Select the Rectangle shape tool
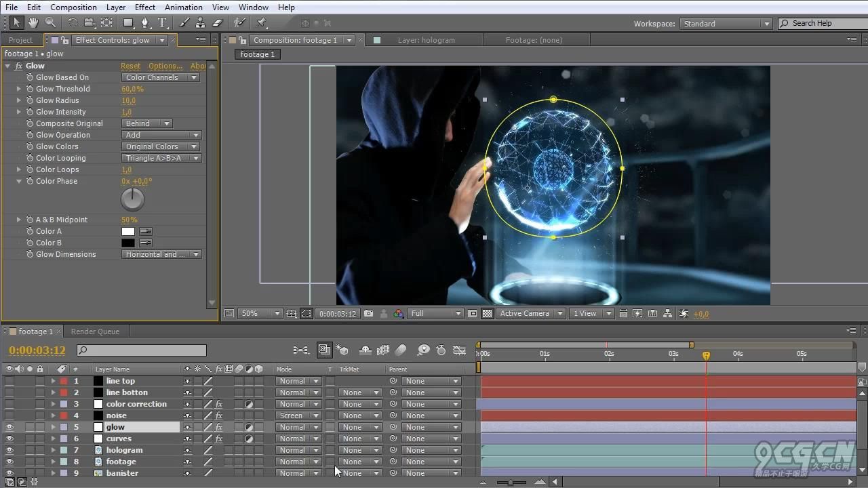868x488 pixels. coord(128,23)
